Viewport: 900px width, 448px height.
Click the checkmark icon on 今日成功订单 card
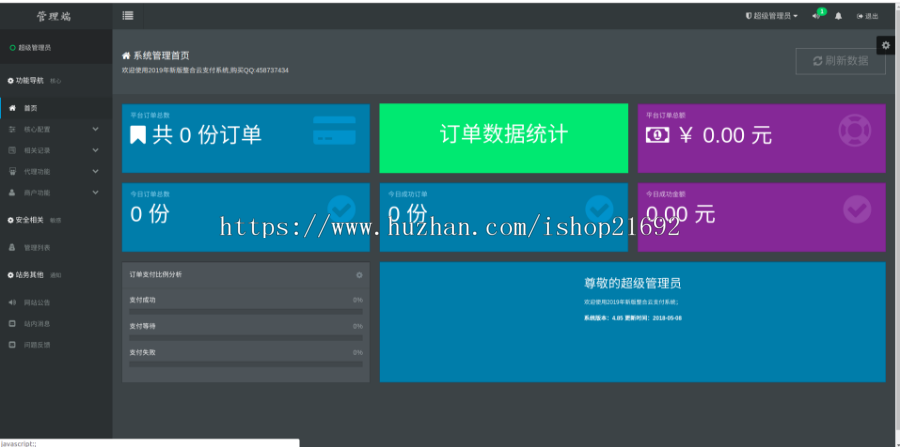pyautogui.click(x=599, y=209)
